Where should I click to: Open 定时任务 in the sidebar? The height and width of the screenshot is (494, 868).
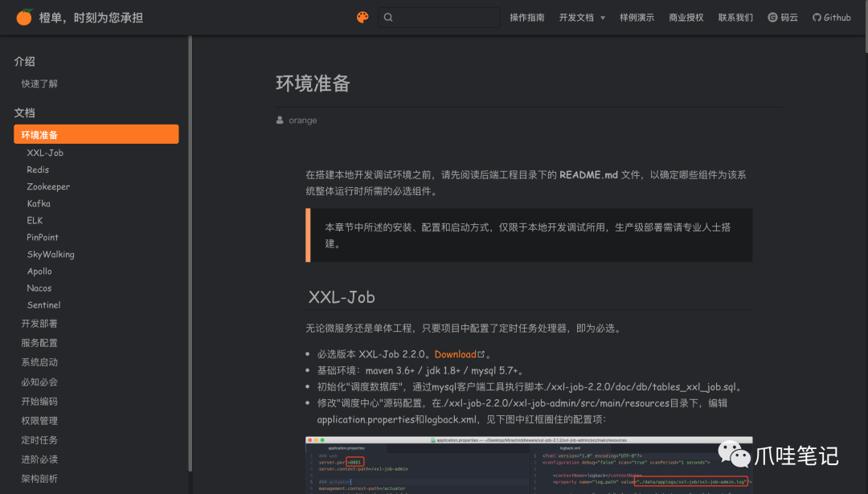point(39,440)
